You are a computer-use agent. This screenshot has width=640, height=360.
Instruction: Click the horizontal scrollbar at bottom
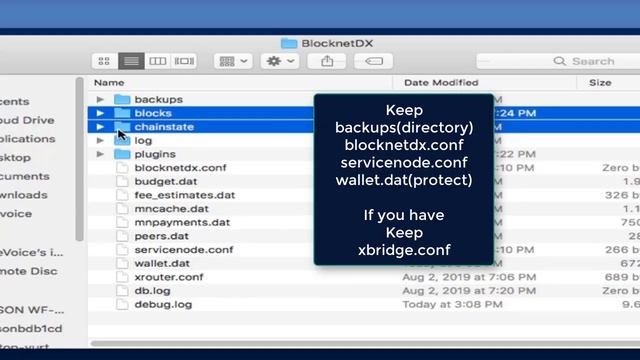click(x=364, y=343)
